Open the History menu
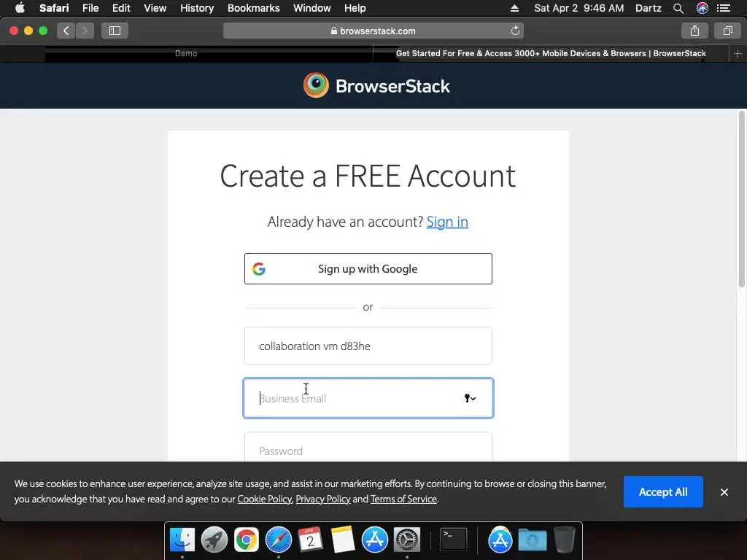The height and width of the screenshot is (560, 747). tap(197, 8)
